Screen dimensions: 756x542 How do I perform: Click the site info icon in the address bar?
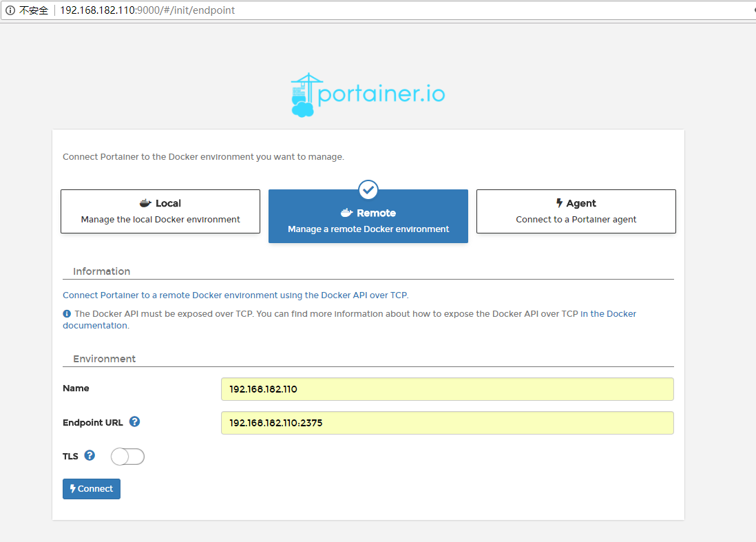10,10
